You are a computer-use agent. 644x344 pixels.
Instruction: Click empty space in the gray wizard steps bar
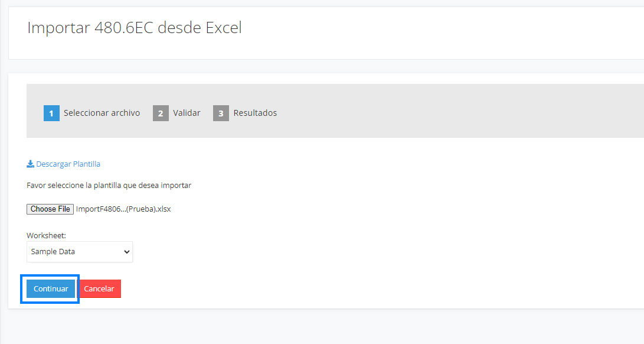452,111
